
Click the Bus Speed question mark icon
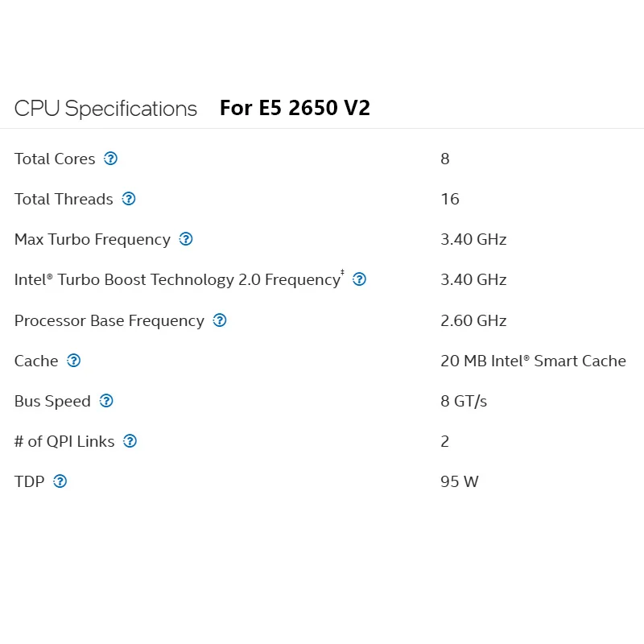click(x=106, y=401)
